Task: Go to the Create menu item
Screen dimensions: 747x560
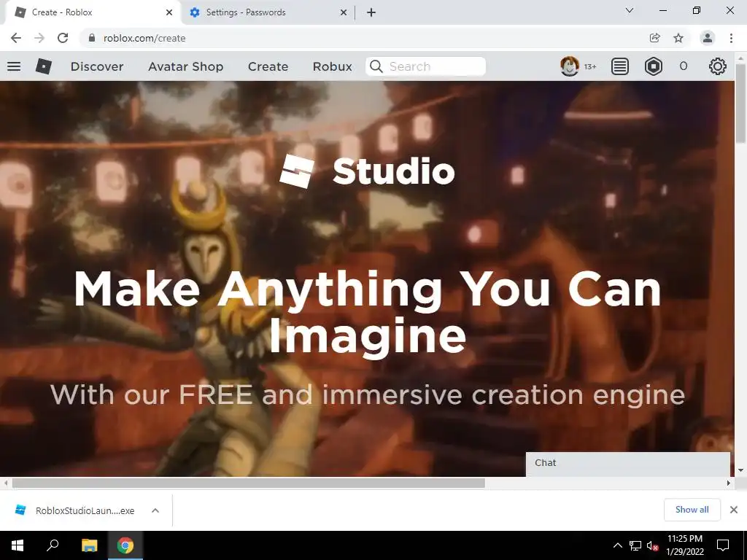Action: [268, 66]
